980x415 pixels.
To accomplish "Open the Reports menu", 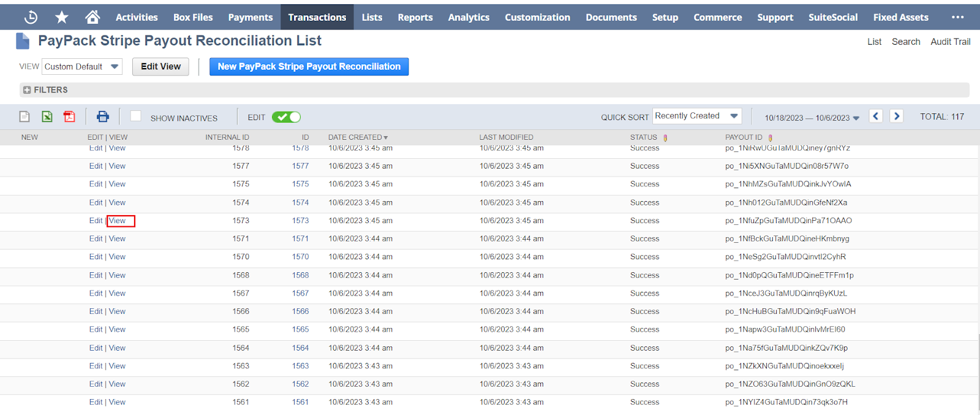I will 415,17.
